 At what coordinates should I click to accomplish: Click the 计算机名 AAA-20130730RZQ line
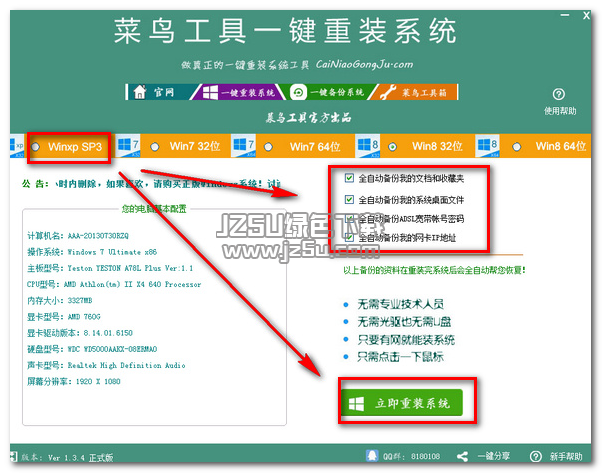coord(78,236)
